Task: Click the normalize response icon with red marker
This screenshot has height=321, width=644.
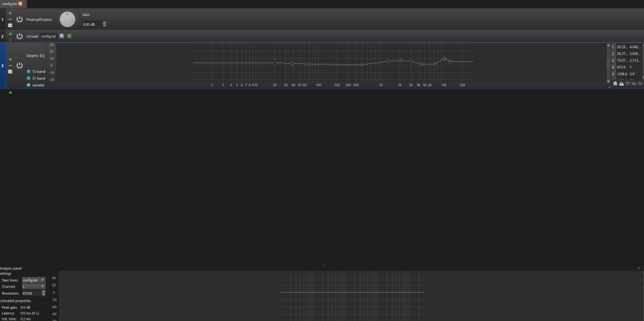Action: [634, 83]
